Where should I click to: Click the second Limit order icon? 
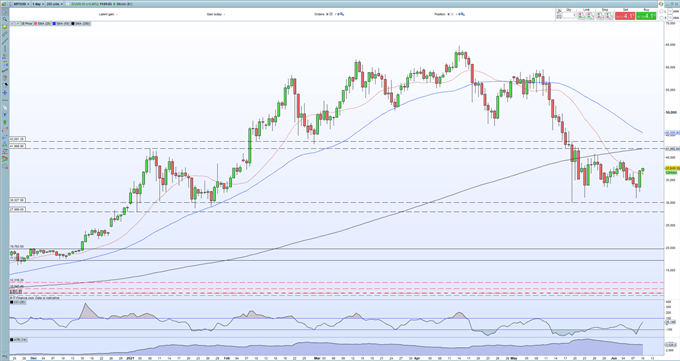[591, 16]
